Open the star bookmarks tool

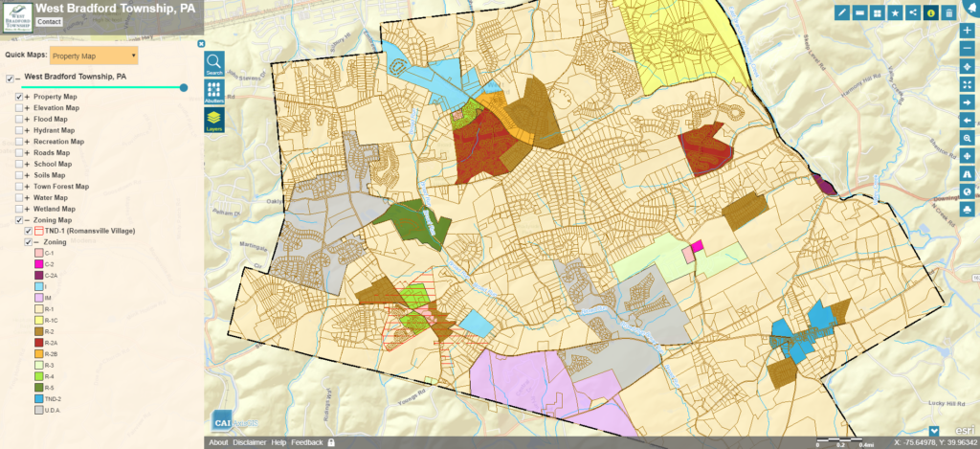point(896,12)
